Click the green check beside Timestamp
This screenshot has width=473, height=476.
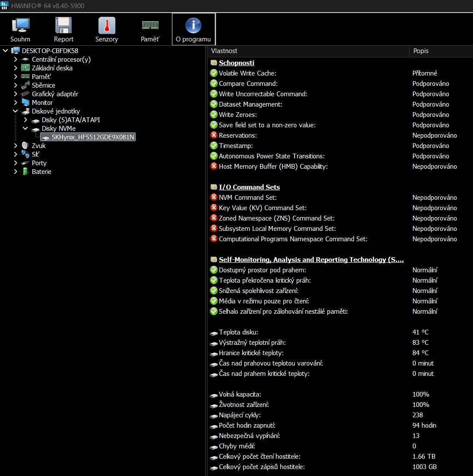coord(213,145)
